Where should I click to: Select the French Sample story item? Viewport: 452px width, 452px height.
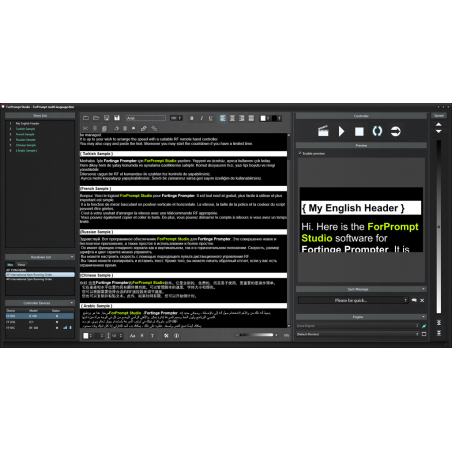pos(25,134)
